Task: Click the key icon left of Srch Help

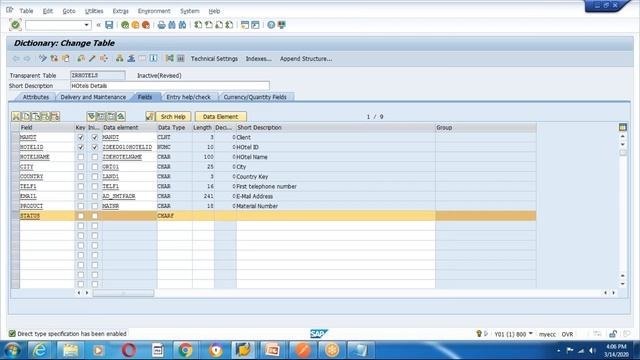Action: point(150,117)
